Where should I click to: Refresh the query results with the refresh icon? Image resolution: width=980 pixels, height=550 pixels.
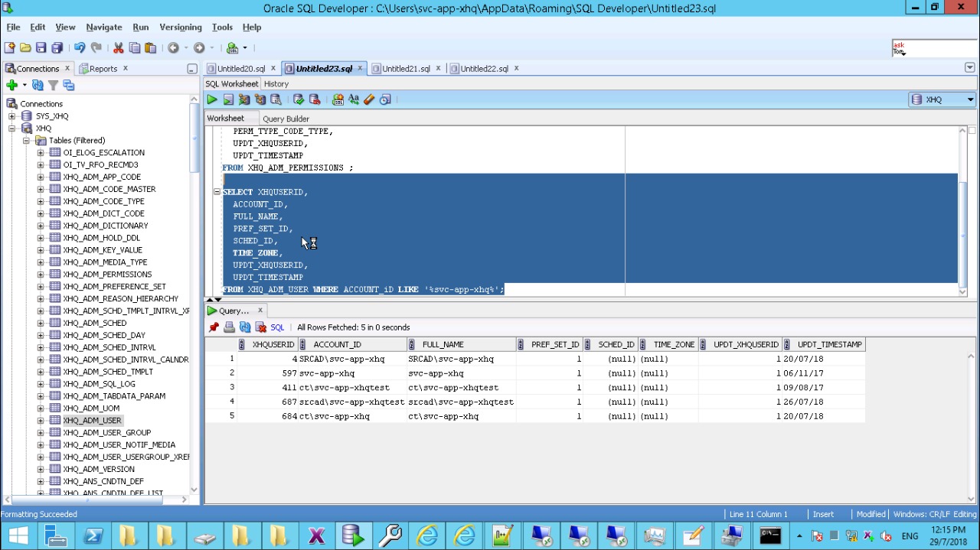pyautogui.click(x=244, y=327)
